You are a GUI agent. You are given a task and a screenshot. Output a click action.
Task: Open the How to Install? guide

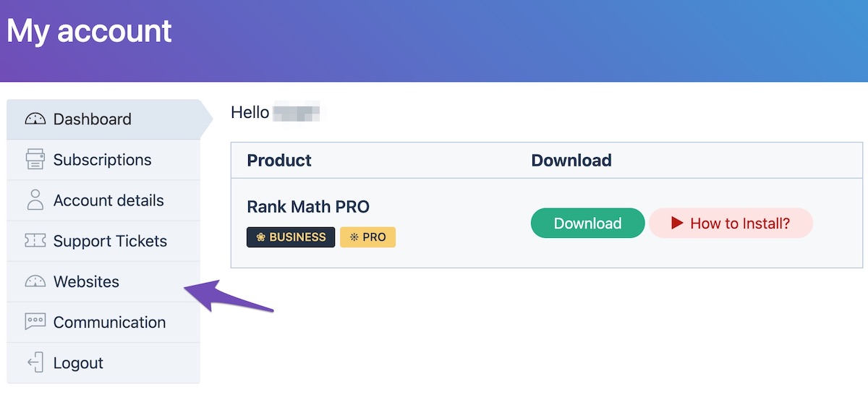739,224
